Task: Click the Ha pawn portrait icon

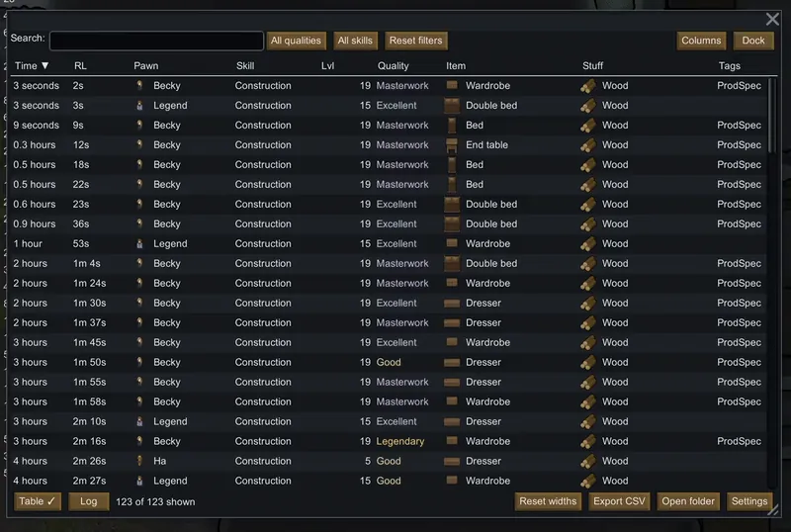Action: pyautogui.click(x=140, y=462)
